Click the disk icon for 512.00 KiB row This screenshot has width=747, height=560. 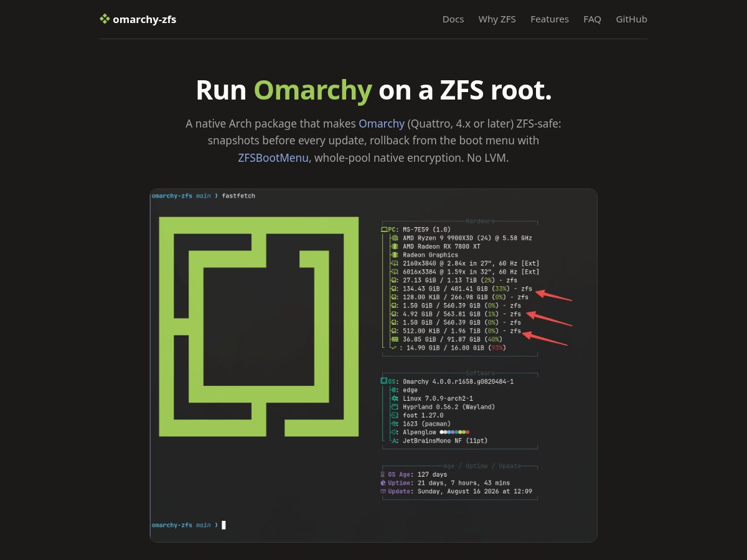pyautogui.click(x=394, y=331)
